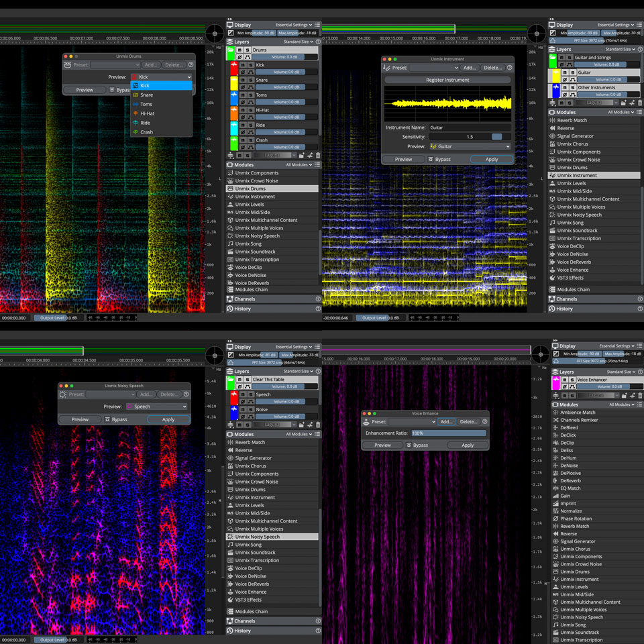The width and height of the screenshot is (644, 644).
Task: Adjust the Sensitivity slider set to 1.5
Action: pos(470,137)
